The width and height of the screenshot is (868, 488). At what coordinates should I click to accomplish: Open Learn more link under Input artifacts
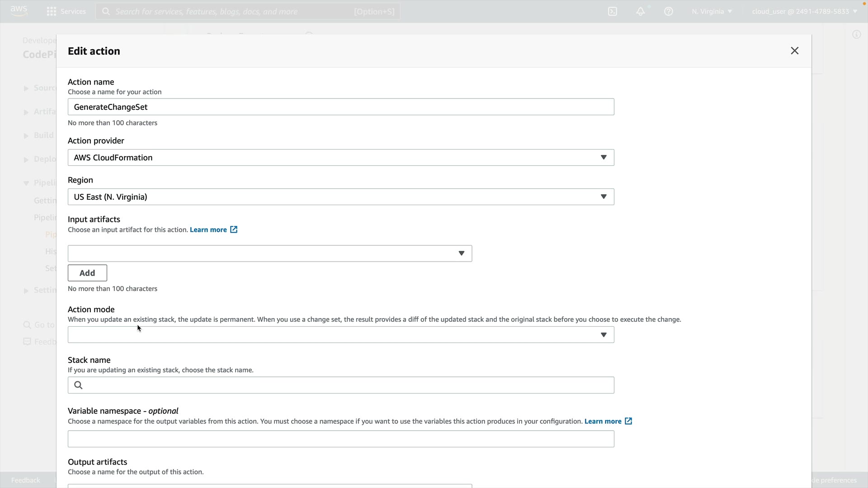pyautogui.click(x=208, y=230)
